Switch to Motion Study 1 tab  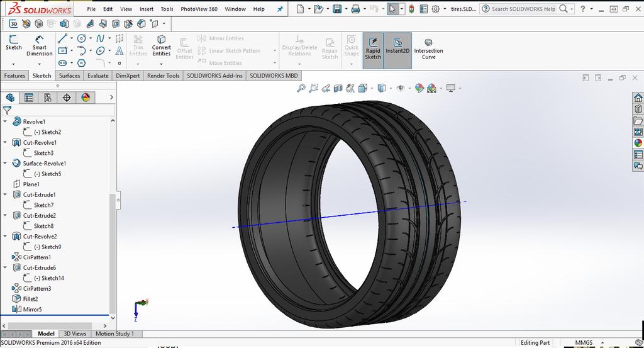[114, 334]
